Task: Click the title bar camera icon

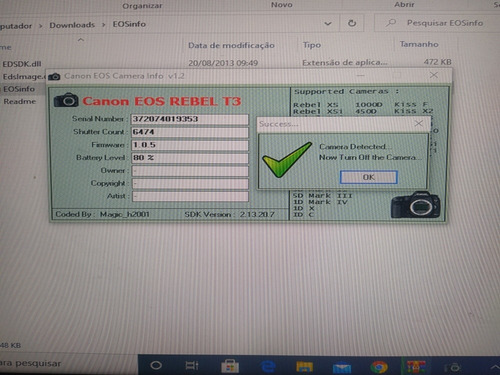Action: click(x=54, y=77)
